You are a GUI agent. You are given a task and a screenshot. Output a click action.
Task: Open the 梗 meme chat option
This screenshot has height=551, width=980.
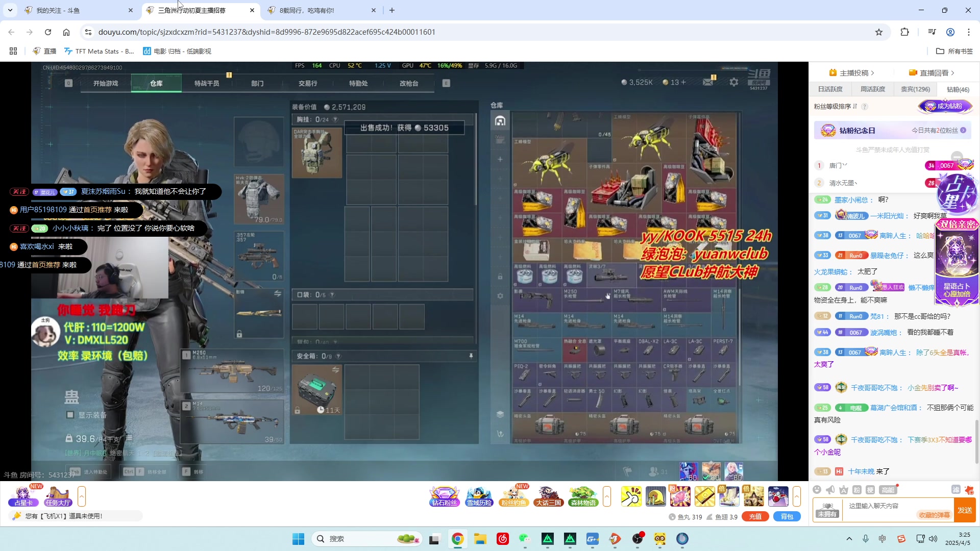click(870, 490)
